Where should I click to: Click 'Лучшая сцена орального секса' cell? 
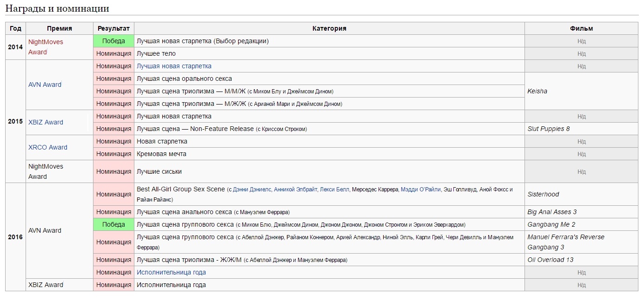point(329,79)
